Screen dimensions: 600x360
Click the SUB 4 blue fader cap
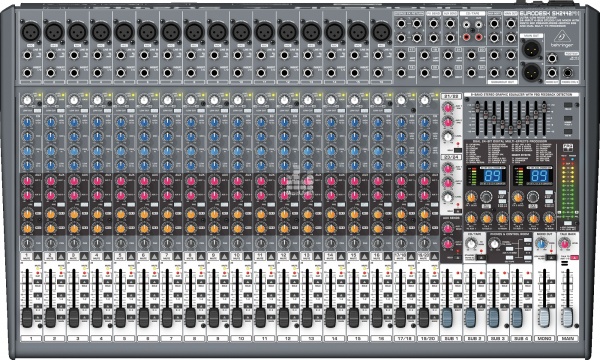pos(517,318)
